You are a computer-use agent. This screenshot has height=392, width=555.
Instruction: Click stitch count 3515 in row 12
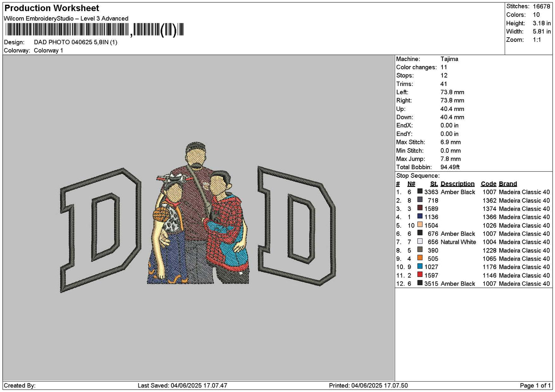point(431,284)
